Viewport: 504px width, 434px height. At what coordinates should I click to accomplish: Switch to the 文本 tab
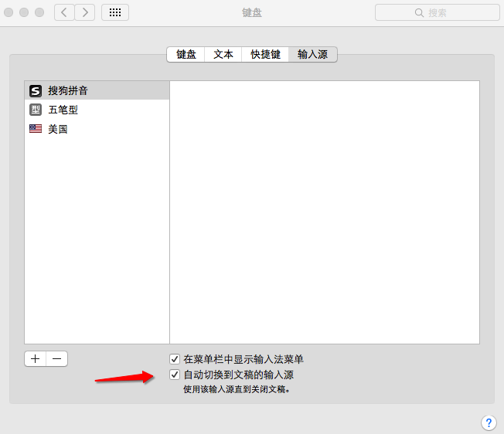click(223, 54)
